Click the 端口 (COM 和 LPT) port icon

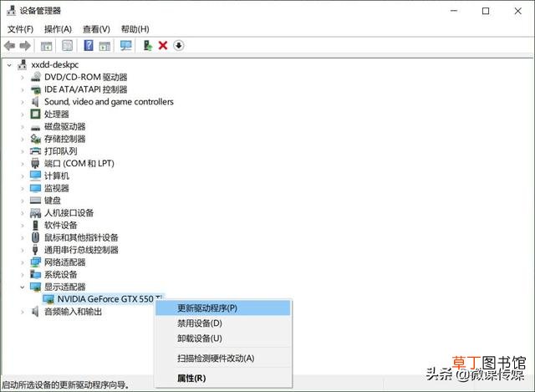coord(35,164)
